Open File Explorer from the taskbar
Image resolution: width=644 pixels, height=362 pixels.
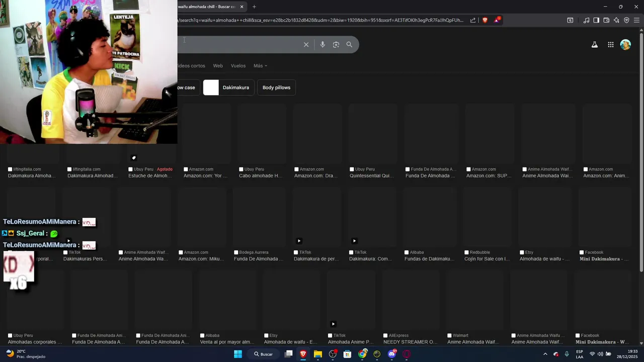318,354
